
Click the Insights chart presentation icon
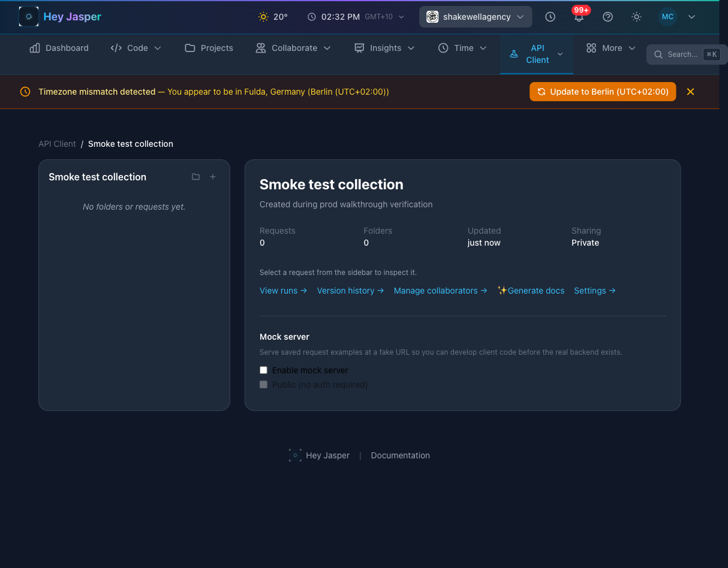(x=359, y=48)
